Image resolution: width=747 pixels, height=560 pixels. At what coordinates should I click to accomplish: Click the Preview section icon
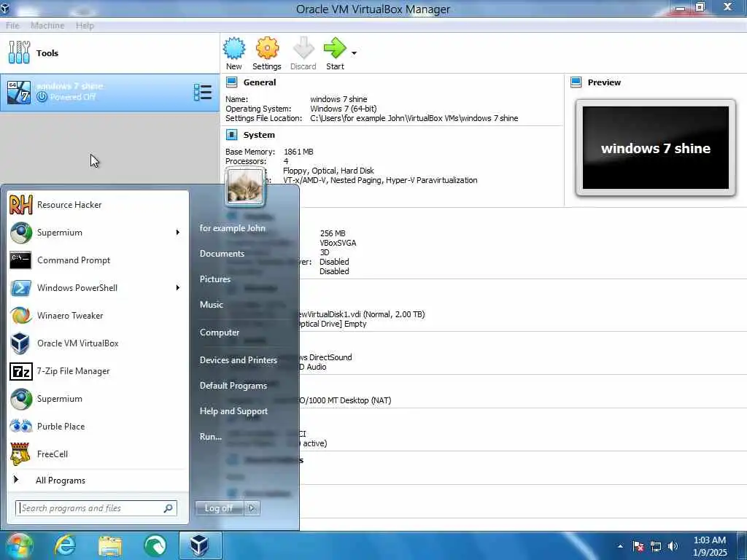click(x=576, y=82)
